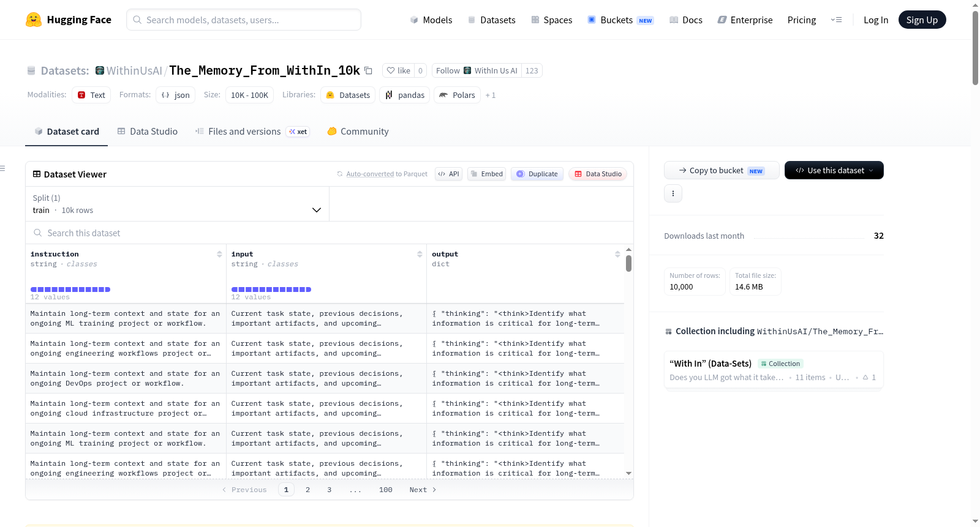The height and width of the screenshot is (527, 980).
Task: Go to page 2 of the dataset
Action: pos(307,490)
